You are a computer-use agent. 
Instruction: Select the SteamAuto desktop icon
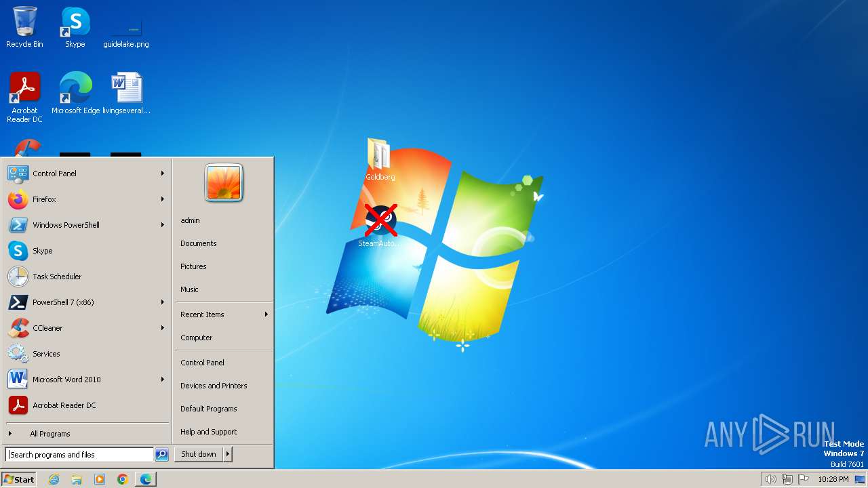pos(380,226)
